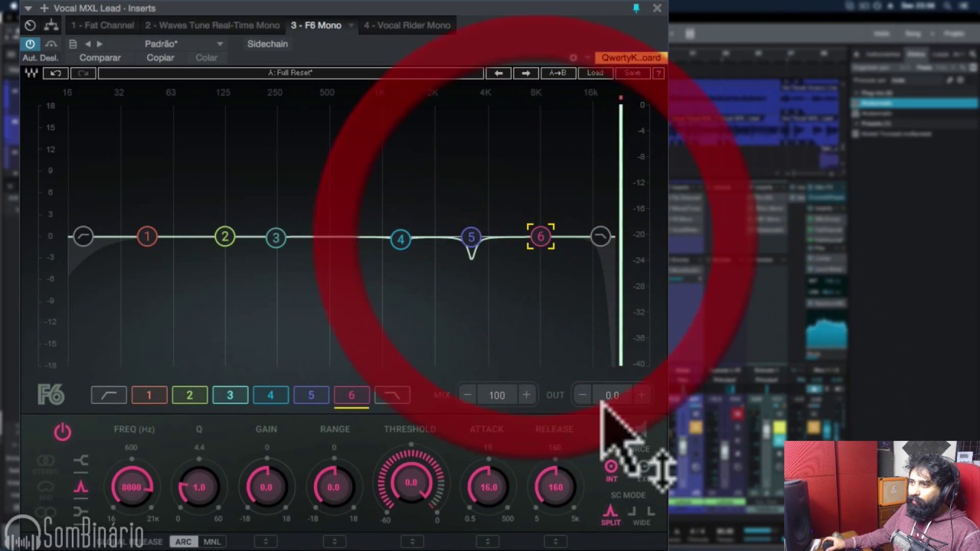Click the high-pass filter node on graph
The image size is (980, 551).
[x=83, y=236]
